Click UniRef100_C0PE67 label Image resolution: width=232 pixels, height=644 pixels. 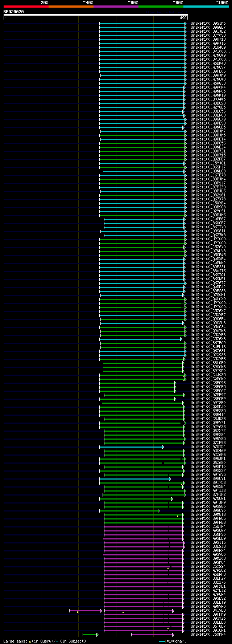pos(208,219)
